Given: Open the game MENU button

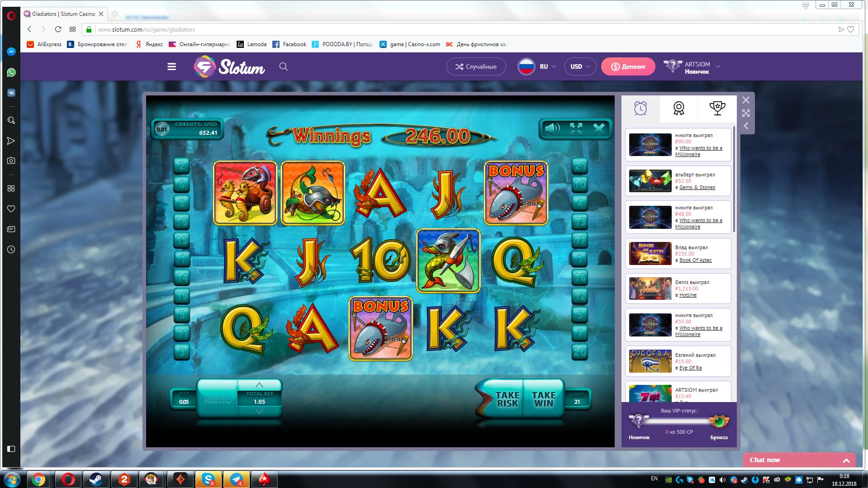Looking at the screenshot, I should pos(218,399).
